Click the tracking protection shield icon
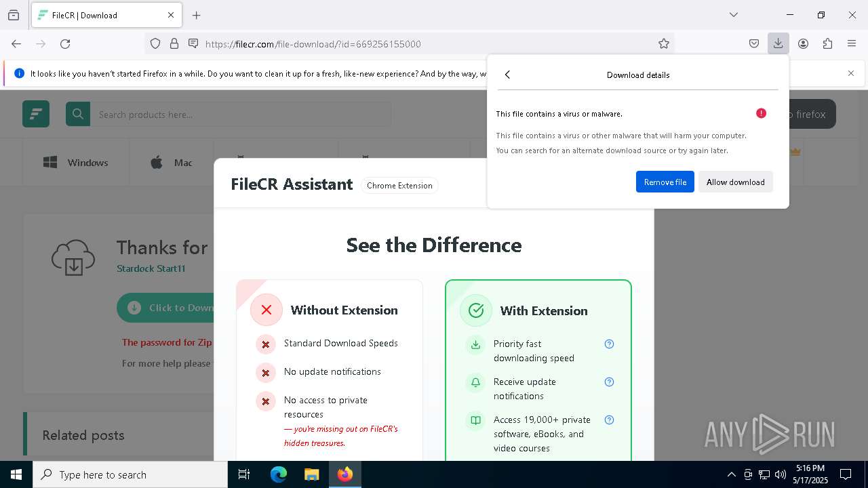This screenshot has height=488, width=868. click(155, 43)
